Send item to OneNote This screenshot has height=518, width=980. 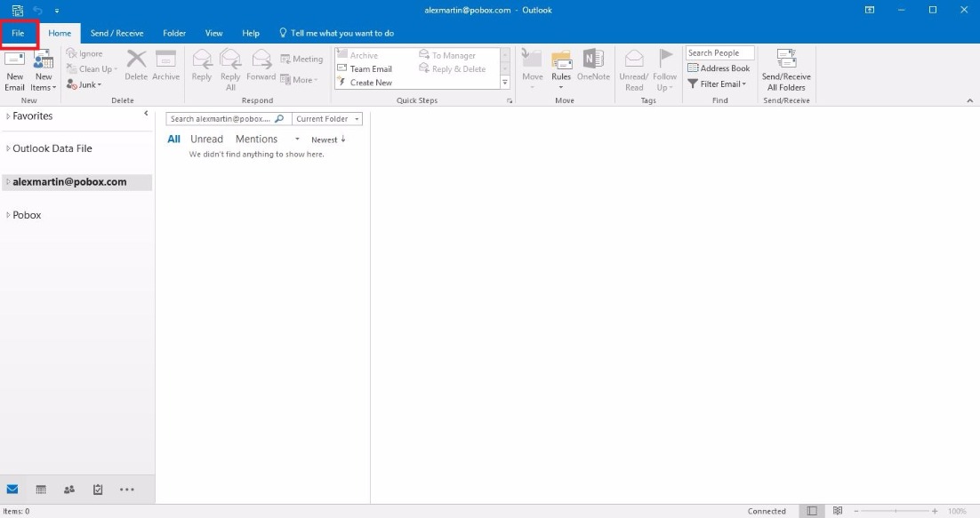click(593, 65)
